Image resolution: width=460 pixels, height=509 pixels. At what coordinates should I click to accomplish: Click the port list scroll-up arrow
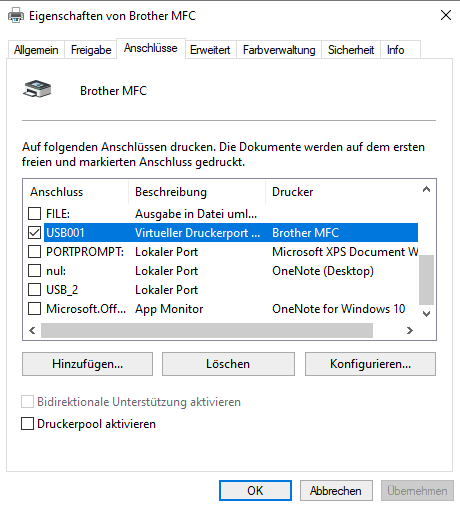426,190
